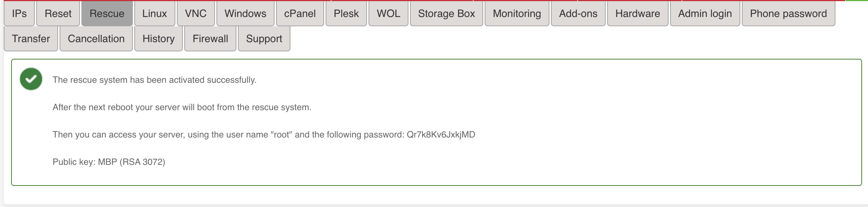Select the Plesk tab
The width and height of the screenshot is (868, 207).
point(346,14)
